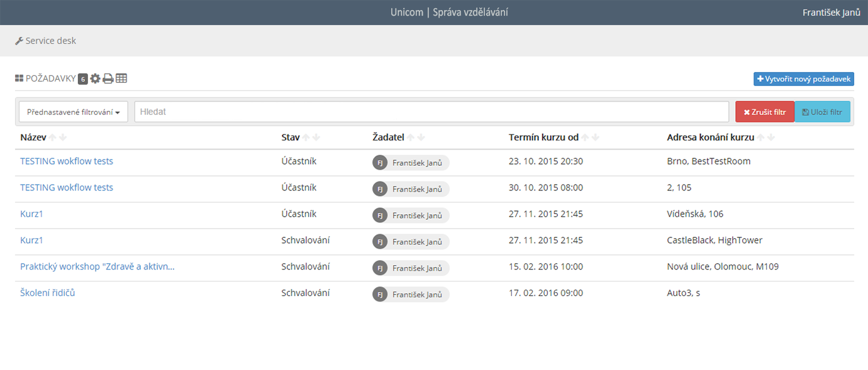Sort Žadatel column ascending arrow
The width and height of the screenshot is (868, 370).
click(411, 138)
